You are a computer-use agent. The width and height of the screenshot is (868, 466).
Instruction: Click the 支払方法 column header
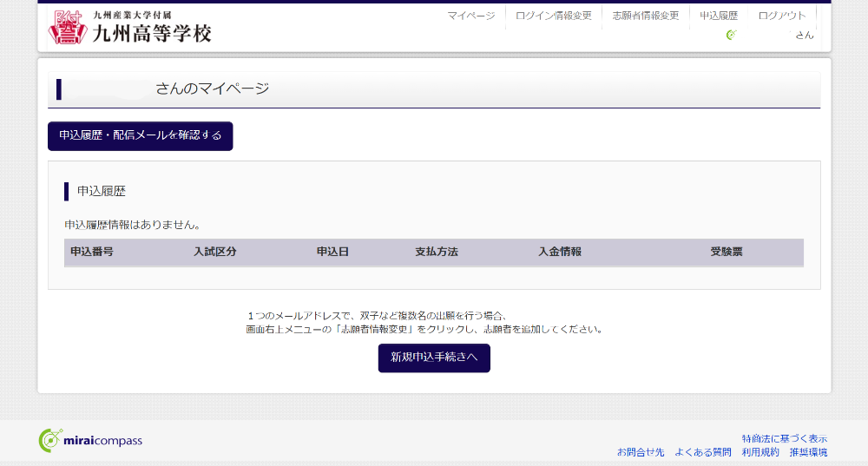(x=437, y=252)
